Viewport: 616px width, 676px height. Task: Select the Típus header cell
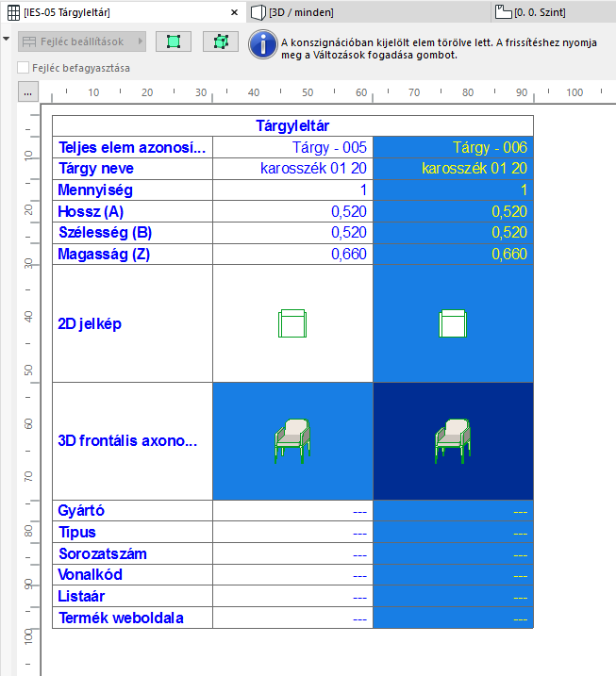click(x=132, y=532)
